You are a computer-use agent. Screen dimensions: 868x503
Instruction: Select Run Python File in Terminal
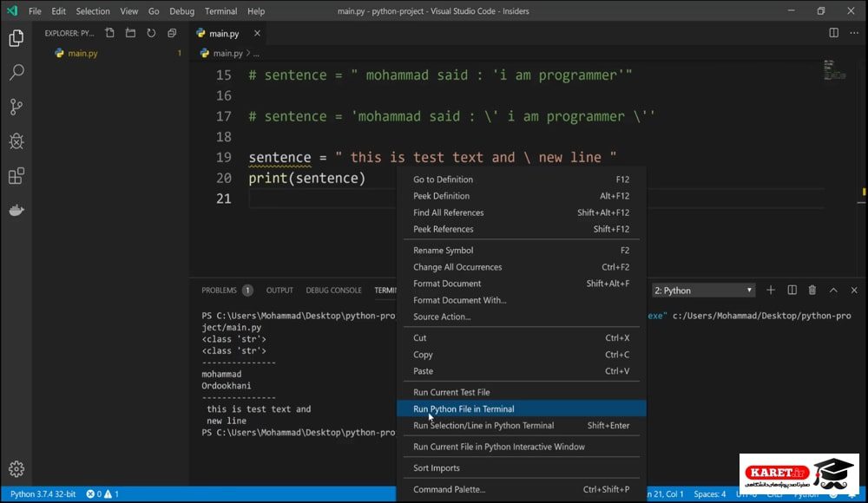pos(521,409)
